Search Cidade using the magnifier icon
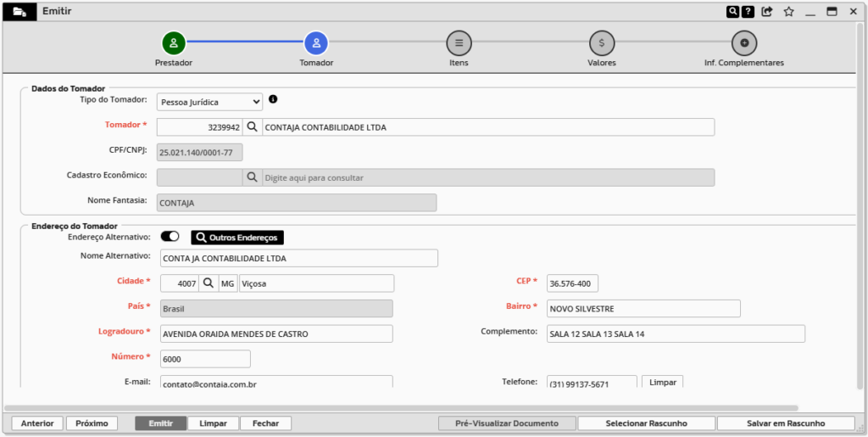 [208, 283]
